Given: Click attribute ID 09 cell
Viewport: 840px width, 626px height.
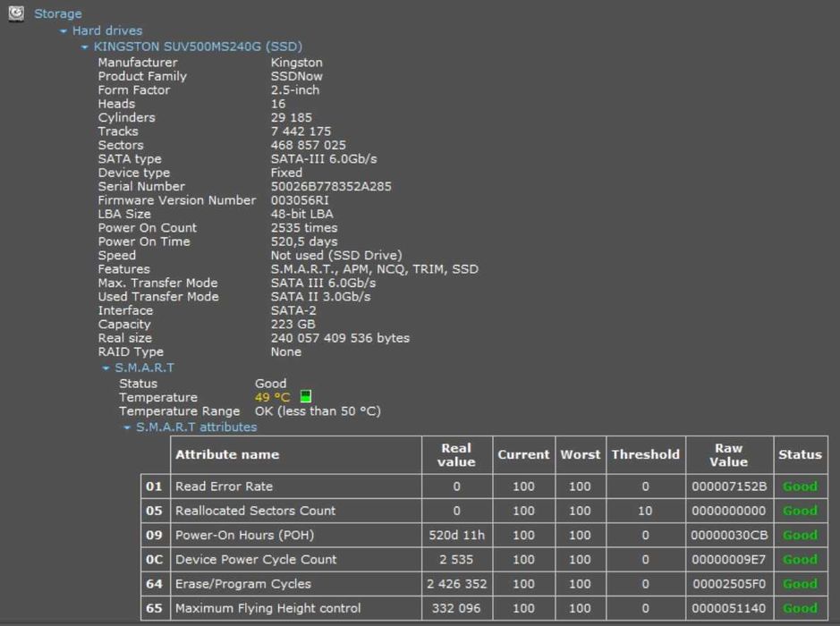Looking at the screenshot, I should tap(154, 535).
